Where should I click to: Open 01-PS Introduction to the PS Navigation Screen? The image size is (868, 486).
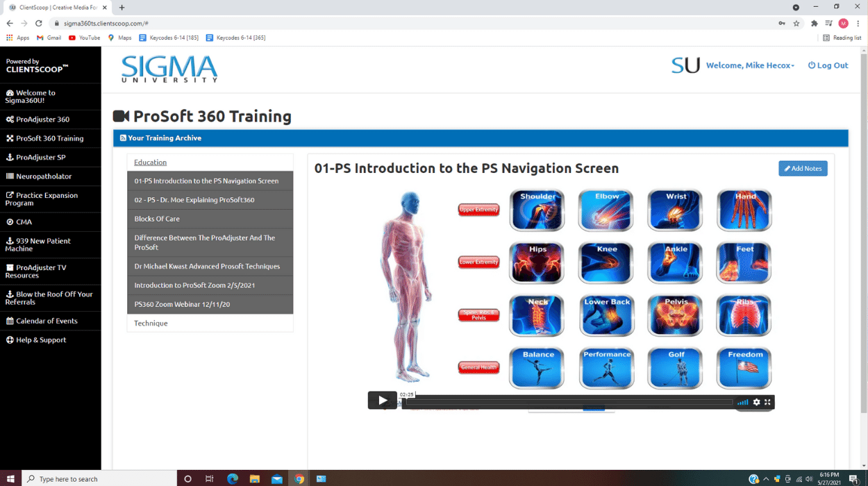(x=210, y=181)
